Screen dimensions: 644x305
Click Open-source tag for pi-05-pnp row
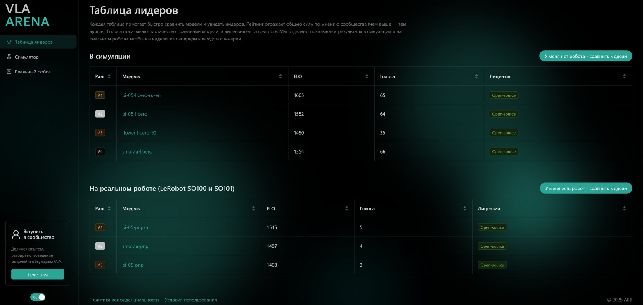point(492,265)
